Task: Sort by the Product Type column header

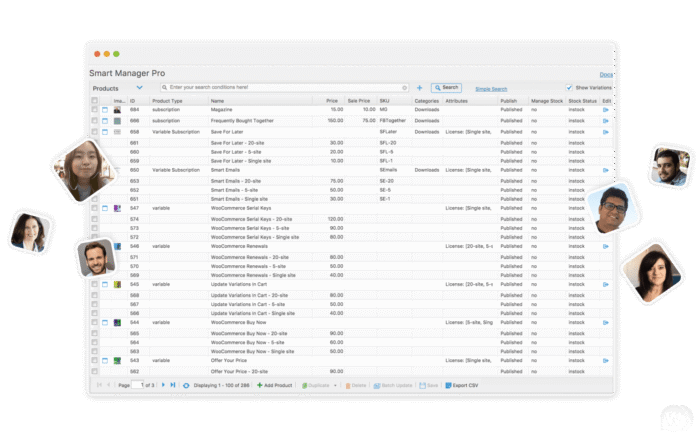Action: 167,101
